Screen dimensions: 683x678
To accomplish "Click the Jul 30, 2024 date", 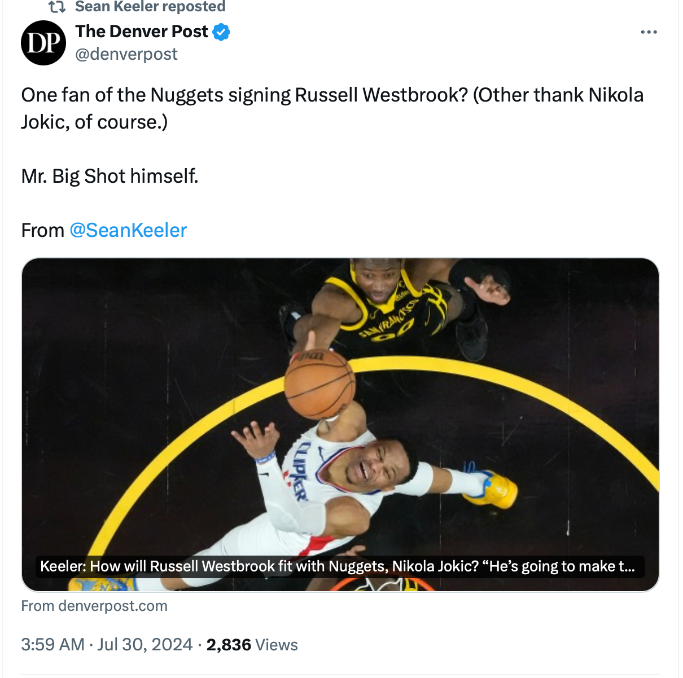I will (145, 645).
